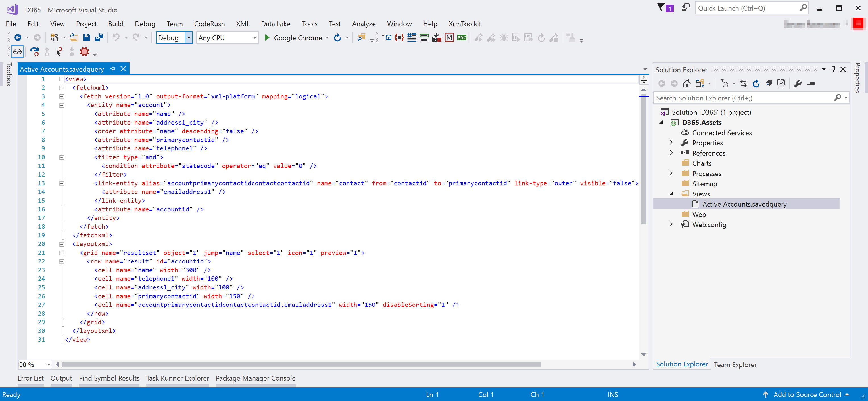Close the Active Accounts.savedquery editor tab
The width and height of the screenshot is (868, 401).
[x=123, y=69]
